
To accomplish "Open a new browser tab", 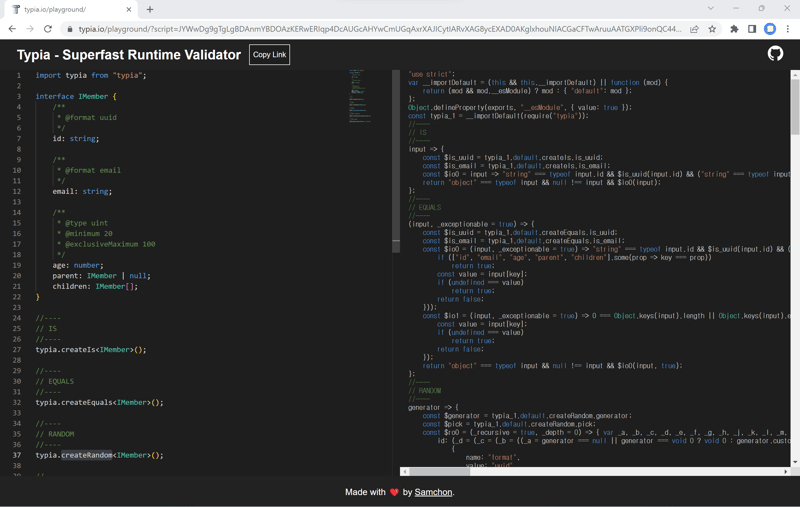I will [x=150, y=9].
